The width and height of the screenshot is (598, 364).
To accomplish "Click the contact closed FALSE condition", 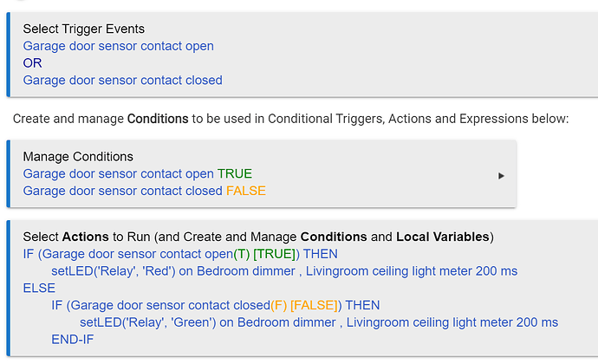I will 144,191.
